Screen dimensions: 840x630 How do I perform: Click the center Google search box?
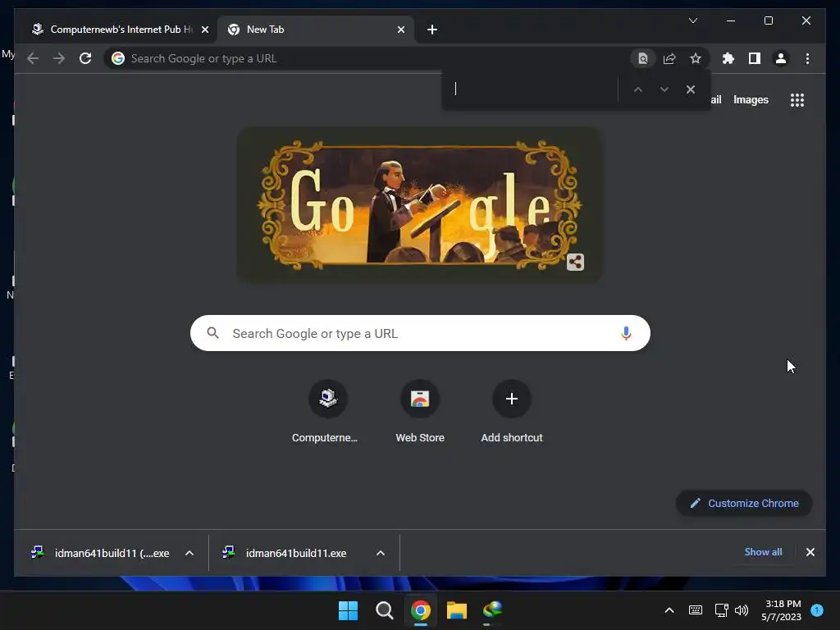pyautogui.click(x=420, y=333)
